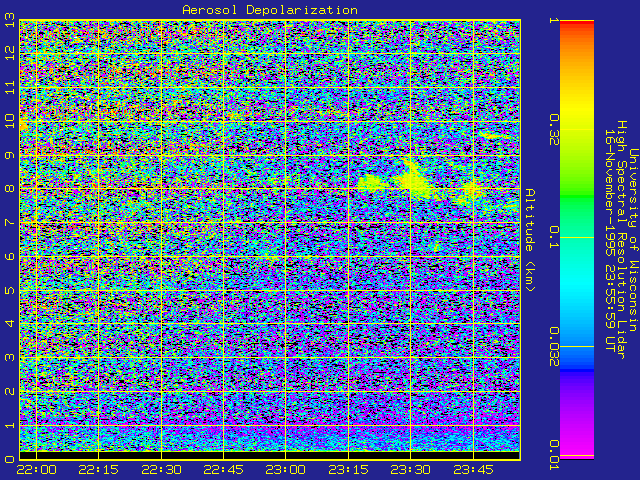Click altitude label '11' on left axis
The height and width of the screenshot is (480, 640).
click(10, 87)
